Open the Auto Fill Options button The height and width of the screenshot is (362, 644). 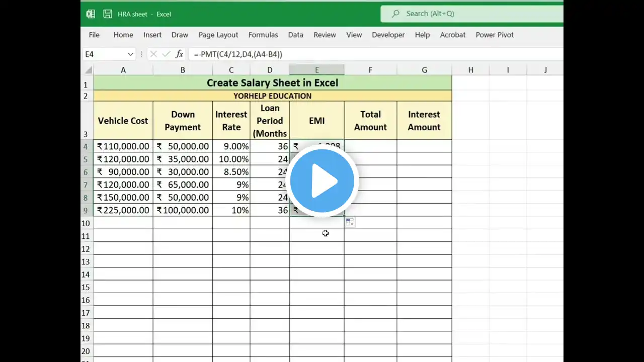pyautogui.click(x=350, y=222)
